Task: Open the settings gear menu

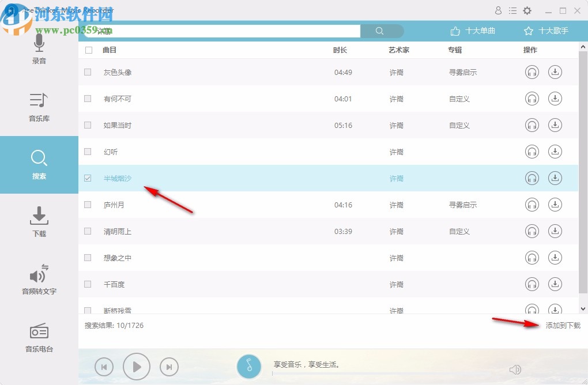Action: tap(527, 10)
